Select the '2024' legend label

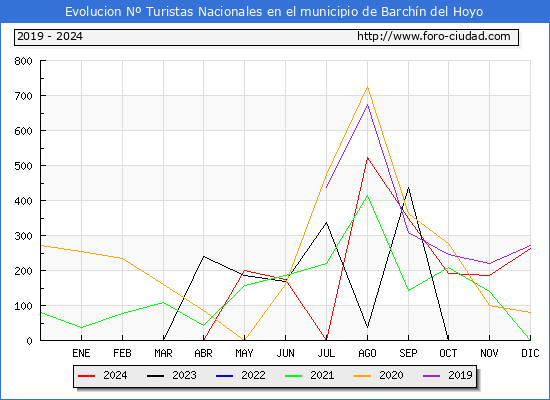(x=115, y=375)
